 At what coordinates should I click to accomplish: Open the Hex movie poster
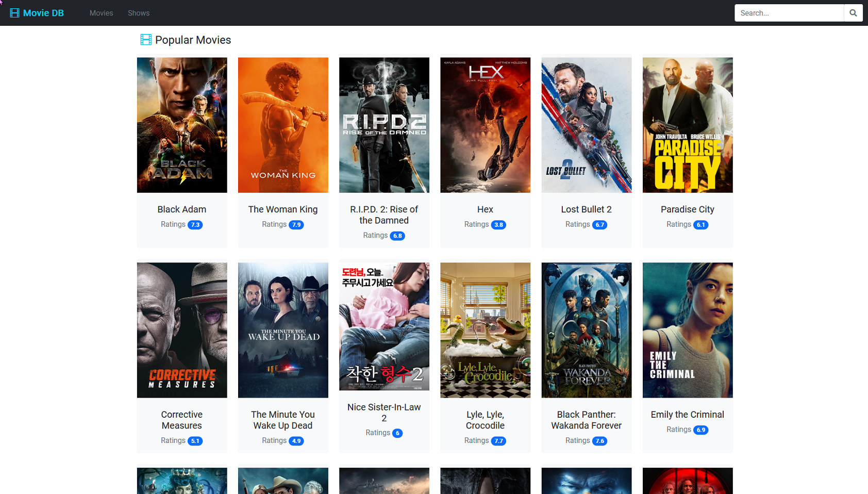pos(485,125)
